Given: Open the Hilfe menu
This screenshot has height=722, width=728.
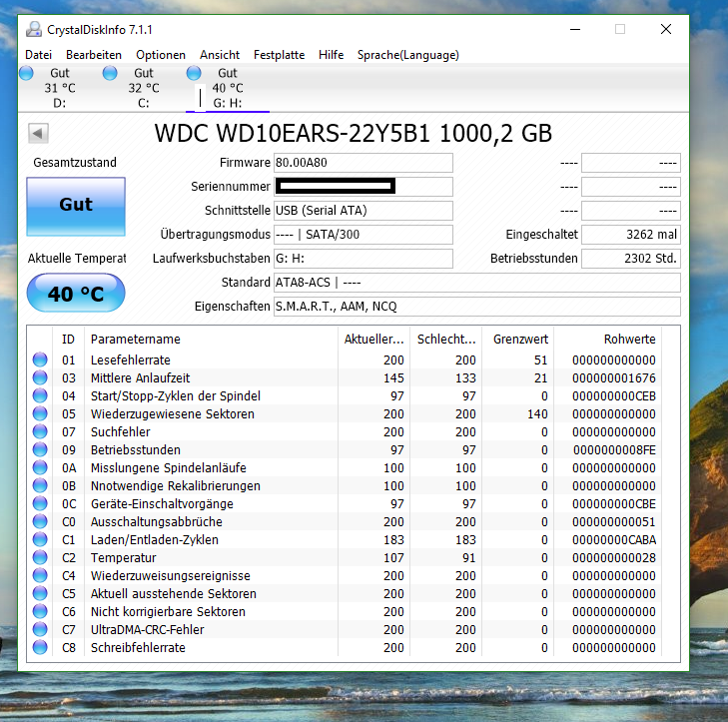Looking at the screenshot, I should point(331,55).
